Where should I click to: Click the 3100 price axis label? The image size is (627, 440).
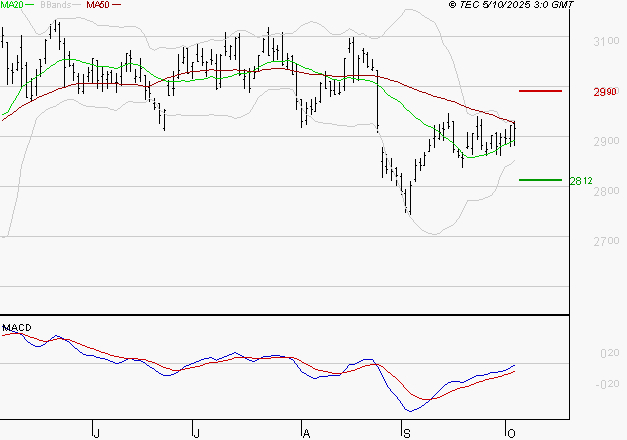606,41
